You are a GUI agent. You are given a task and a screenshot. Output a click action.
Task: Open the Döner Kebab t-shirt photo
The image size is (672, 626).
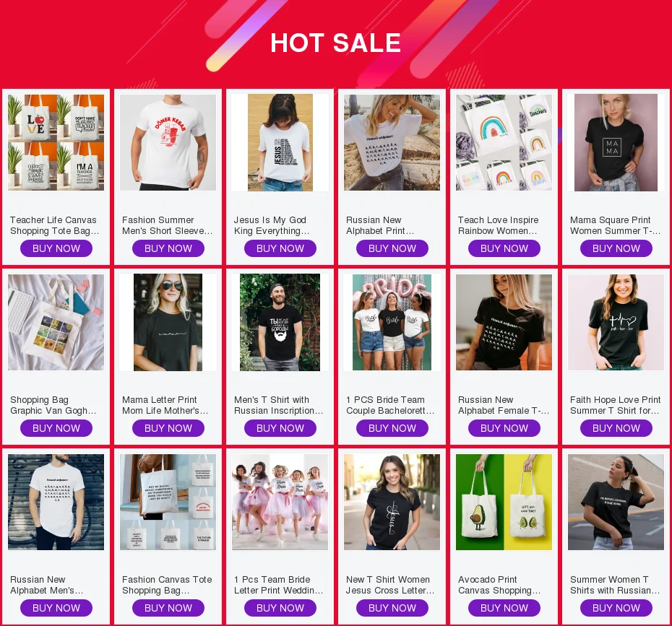[168, 142]
